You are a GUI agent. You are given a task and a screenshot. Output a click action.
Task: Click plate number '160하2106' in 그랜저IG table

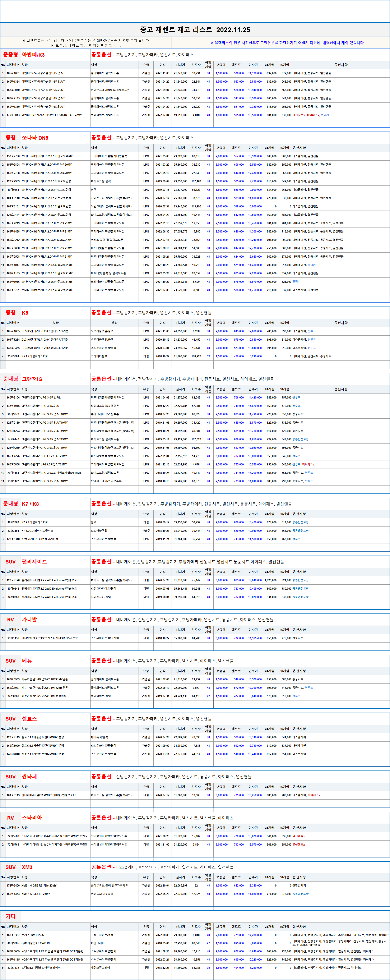coord(13,397)
